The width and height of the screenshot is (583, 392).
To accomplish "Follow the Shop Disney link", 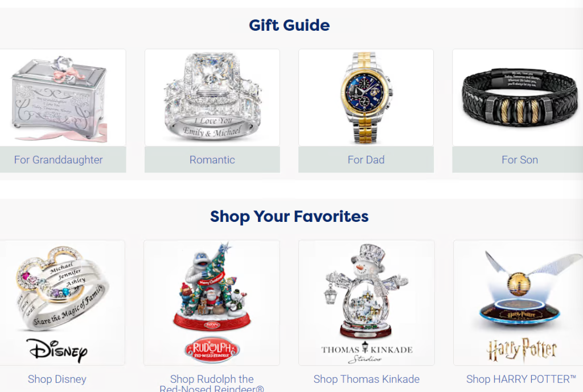I will click(x=57, y=379).
